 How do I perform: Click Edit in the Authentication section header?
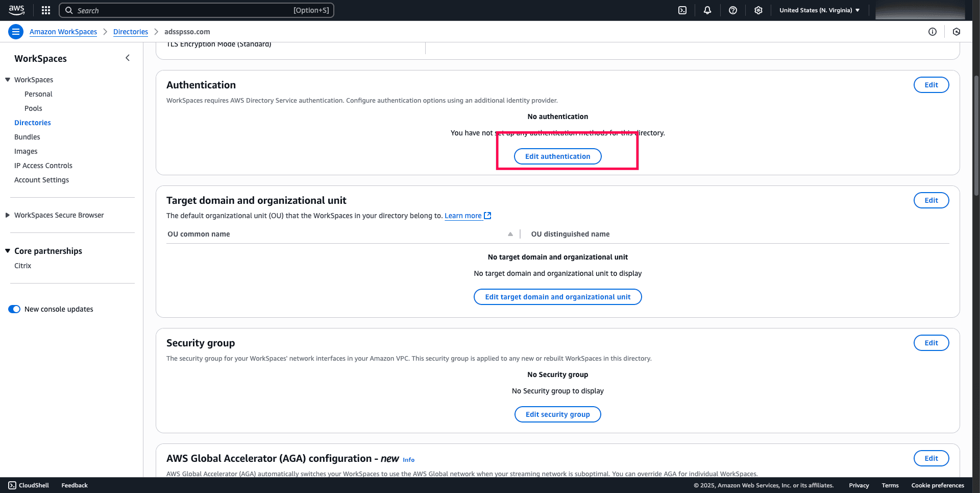(x=931, y=85)
